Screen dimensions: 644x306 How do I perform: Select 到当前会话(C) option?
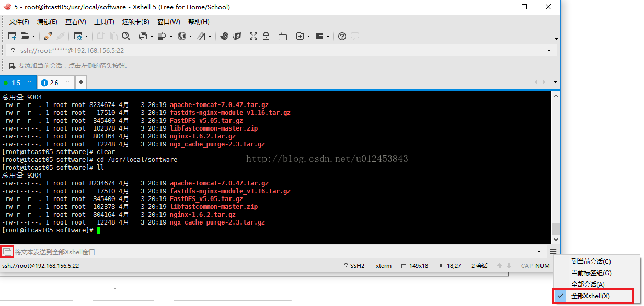point(591,262)
